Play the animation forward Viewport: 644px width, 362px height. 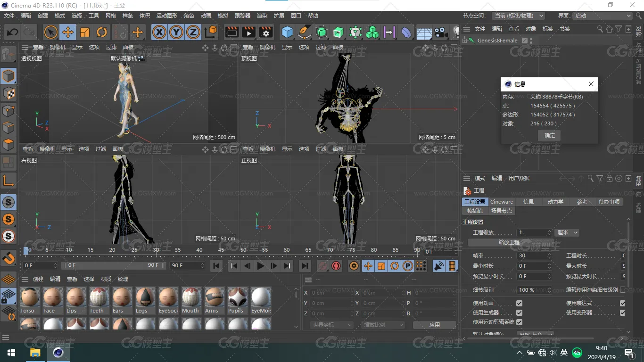pyautogui.click(x=261, y=266)
